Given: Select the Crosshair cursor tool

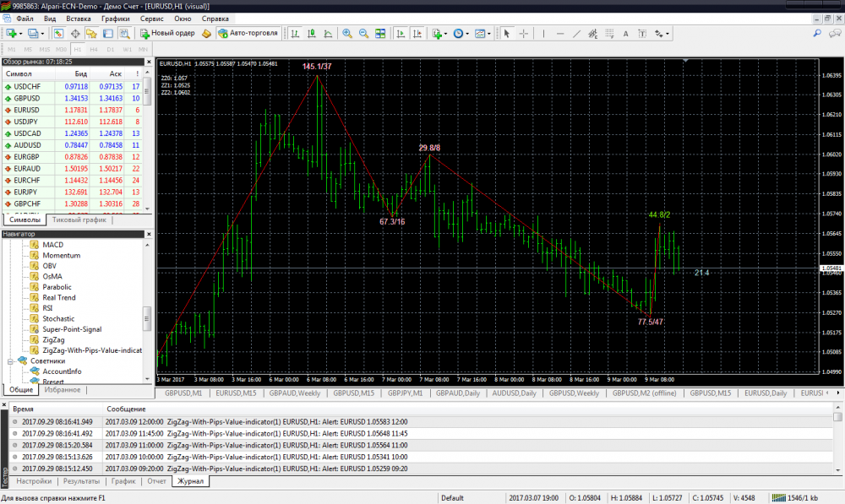Looking at the screenshot, I should pos(524,34).
